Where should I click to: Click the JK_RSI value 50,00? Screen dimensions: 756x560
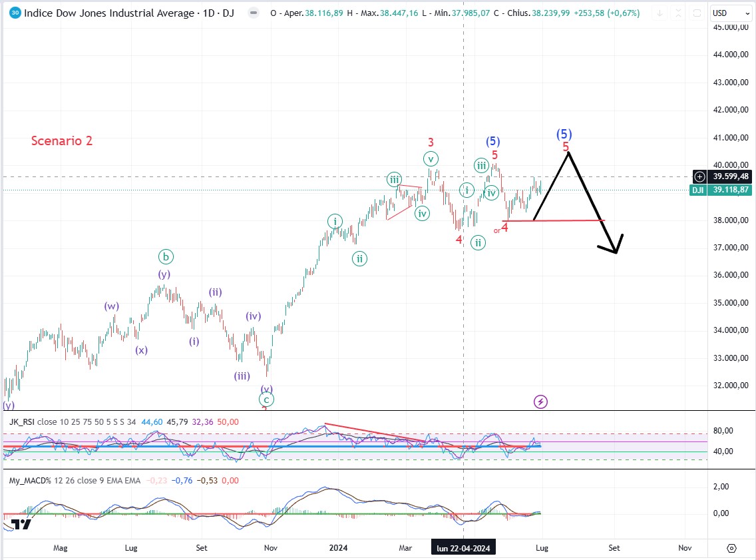coord(228,422)
